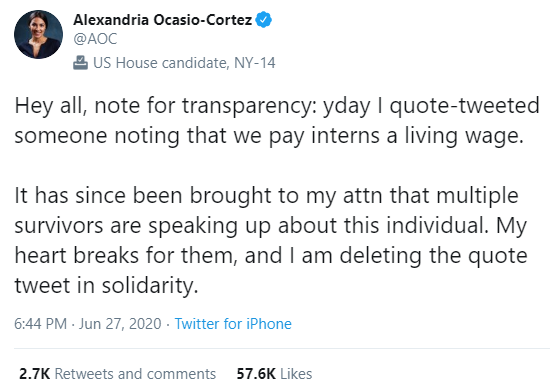Image resolution: width=550 pixels, height=391 pixels.
Task: Click the blue verified badge
Action: click(263, 20)
